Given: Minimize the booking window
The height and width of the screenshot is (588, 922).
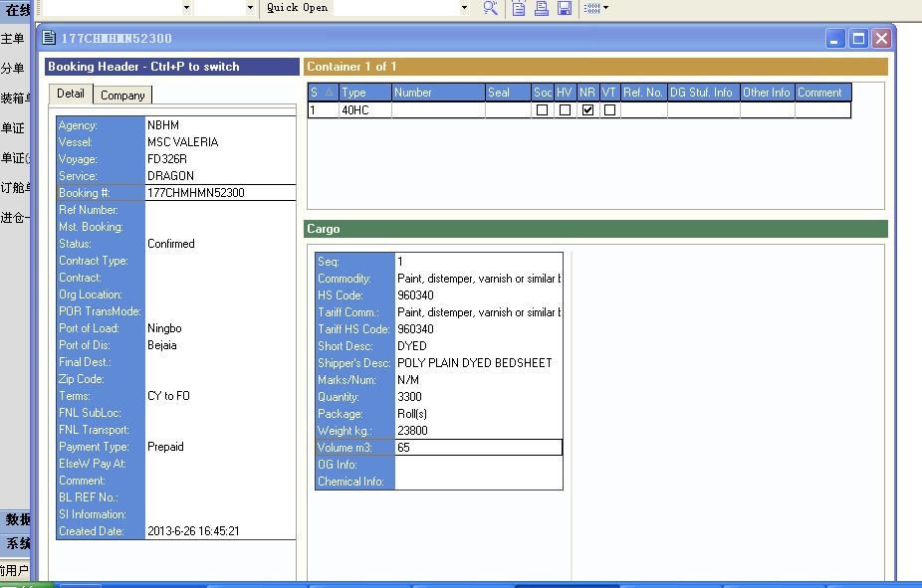Looking at the screenshot, I should coord(835,38).
